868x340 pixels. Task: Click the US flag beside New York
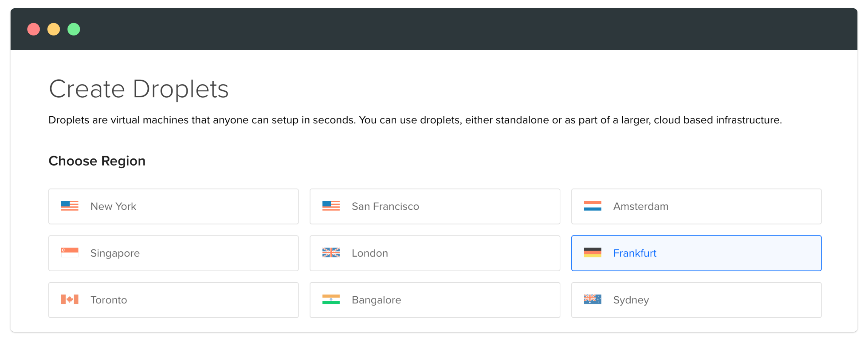pyautogui.click(x=70, y=206)
